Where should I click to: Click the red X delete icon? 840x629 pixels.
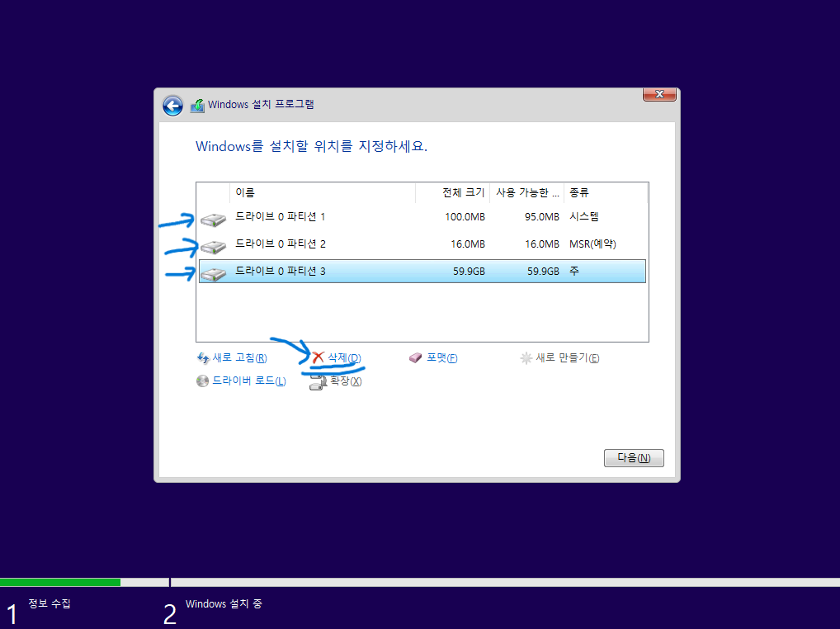click(x=319, y=357)
